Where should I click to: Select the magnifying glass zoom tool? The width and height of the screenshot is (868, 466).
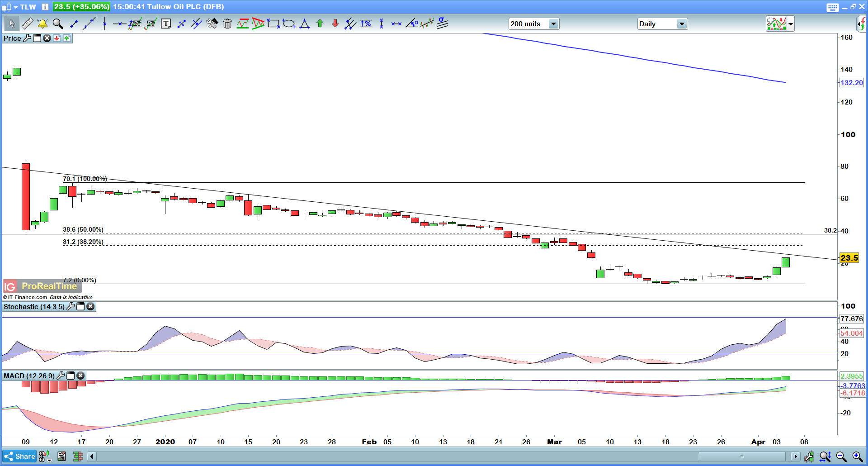click(x=58, y=24)
